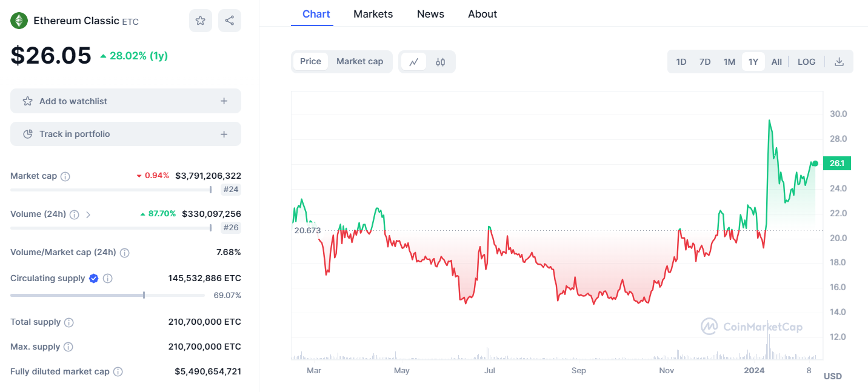Click the 20.673 baseline price label
The width and height of the screenshot is (868, 392).
coord(307,230)
